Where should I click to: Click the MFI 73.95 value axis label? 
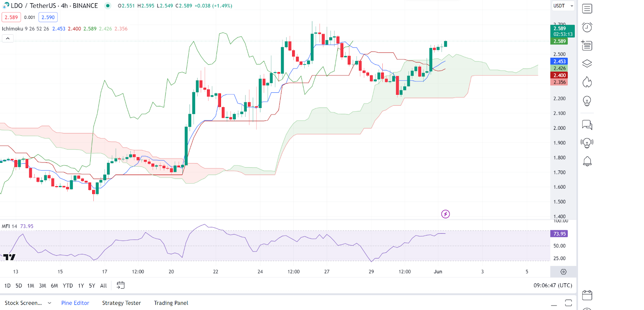[559, 234]
